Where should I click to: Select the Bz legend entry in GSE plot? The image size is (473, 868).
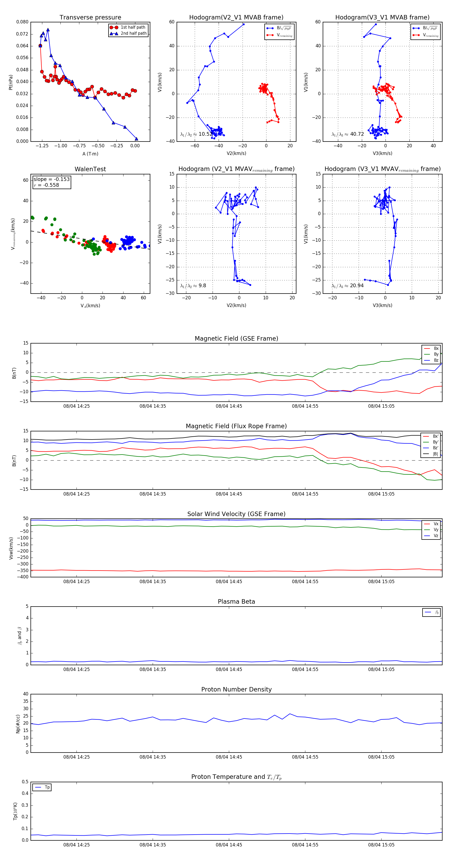point(431,360)
